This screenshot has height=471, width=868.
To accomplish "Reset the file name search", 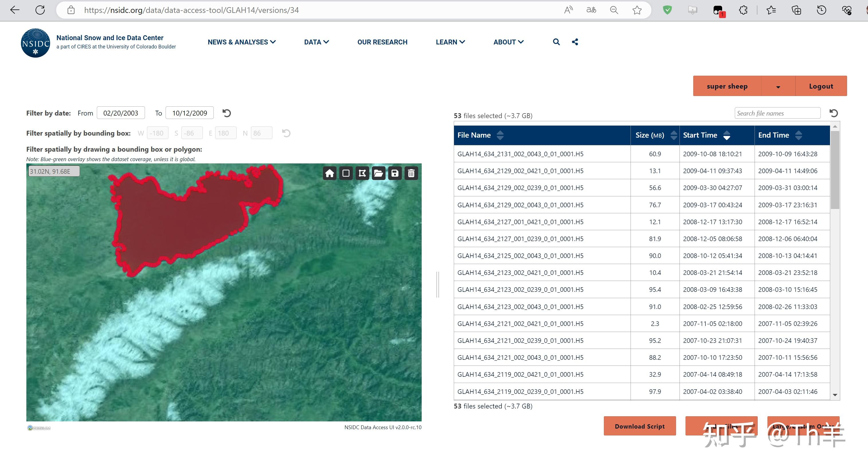I will click(x=833, y=113).
